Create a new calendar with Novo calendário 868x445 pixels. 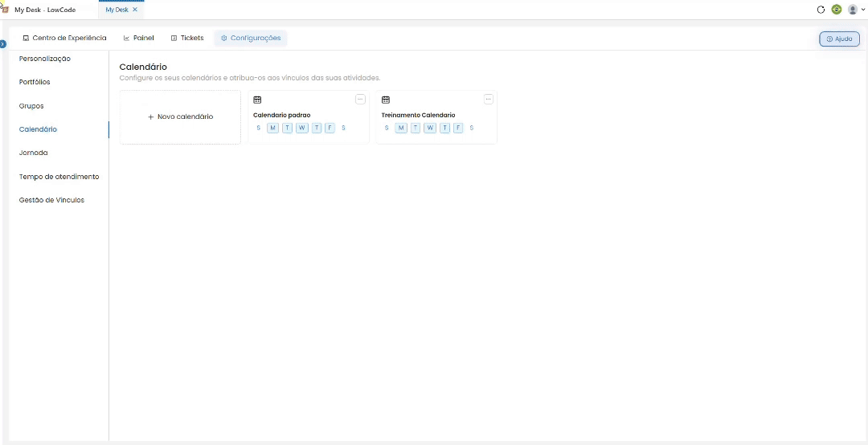[x=181, y=116]
